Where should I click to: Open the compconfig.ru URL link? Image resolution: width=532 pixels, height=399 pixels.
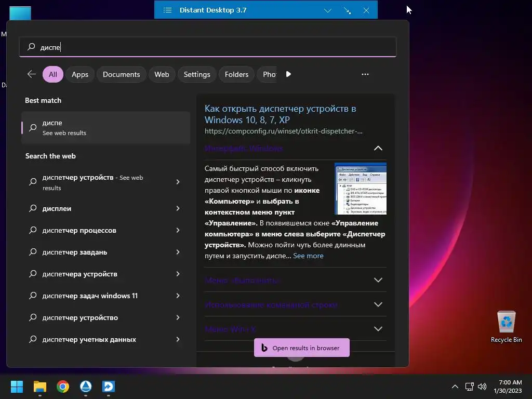[x=284, y=131]
